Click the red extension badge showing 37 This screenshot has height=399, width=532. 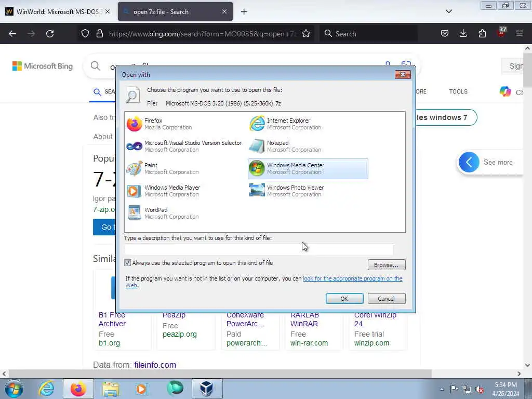[x=501, y=32]
